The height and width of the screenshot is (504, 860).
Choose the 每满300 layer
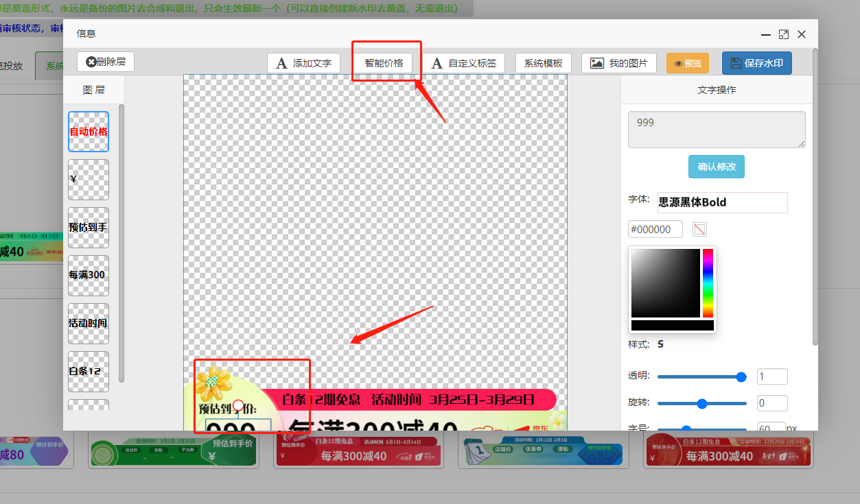tap(89, 276)
